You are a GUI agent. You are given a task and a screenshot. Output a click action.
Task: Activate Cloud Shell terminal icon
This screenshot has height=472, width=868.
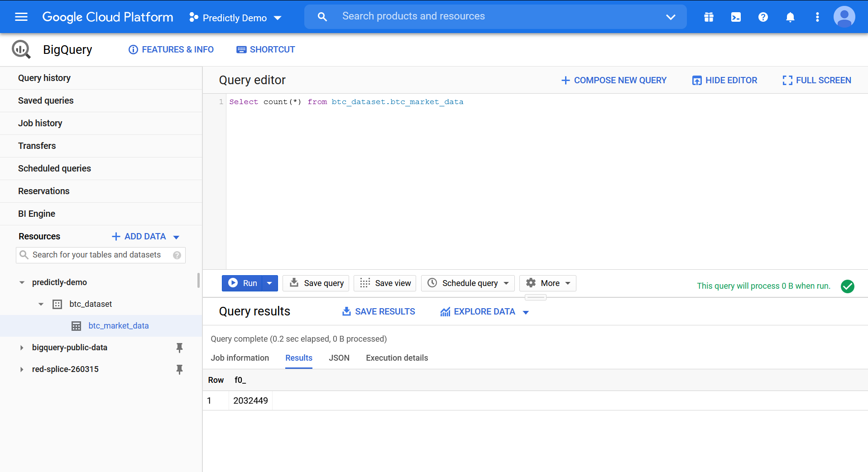[736, 17]
